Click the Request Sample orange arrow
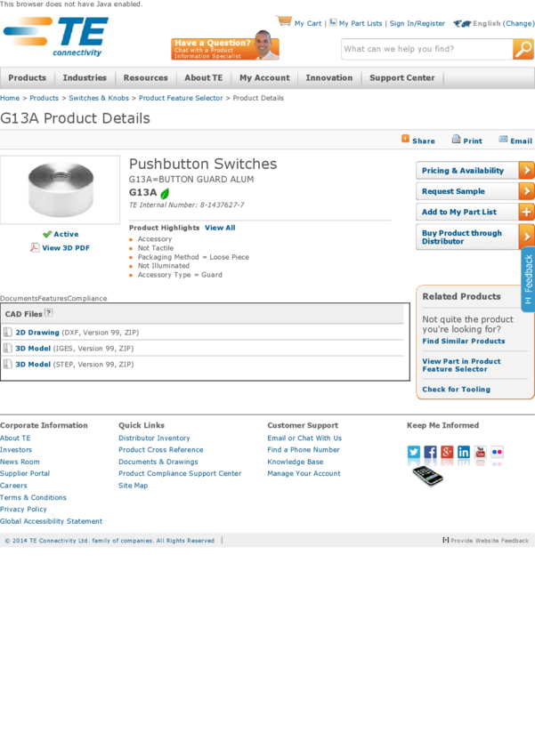535x756 pixels. point(526,191)
